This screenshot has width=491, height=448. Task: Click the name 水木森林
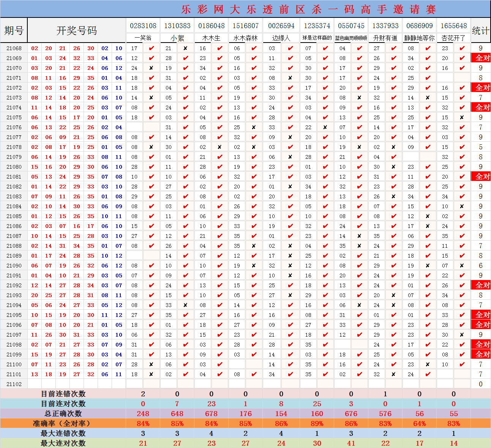[x=245, y=38]
